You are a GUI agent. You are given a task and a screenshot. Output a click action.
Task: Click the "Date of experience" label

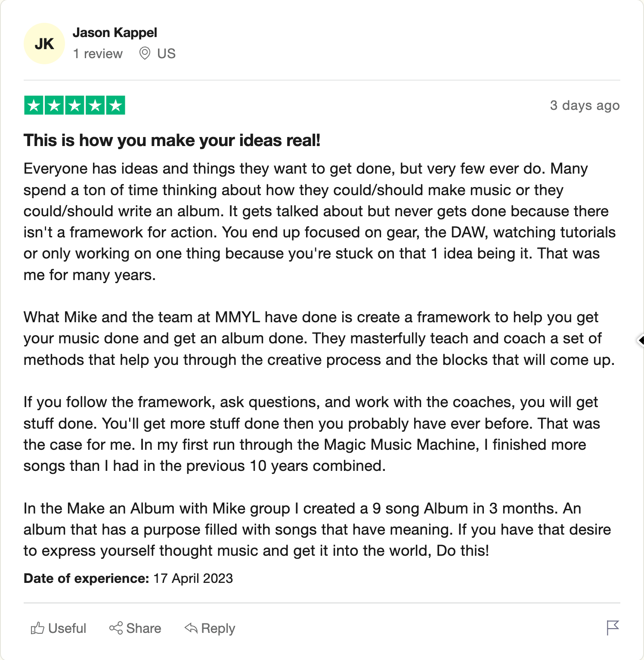click(x=86, y=578)
